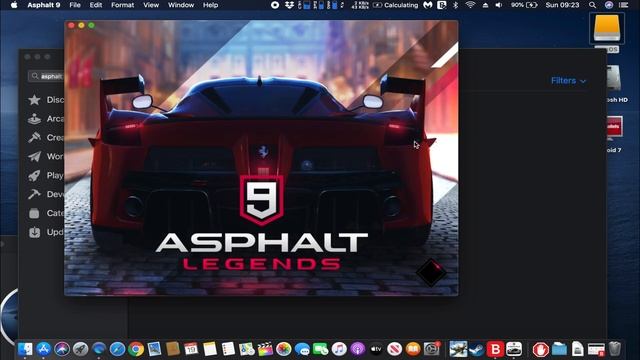640x360 pixels.
Task: Select Develop in App Store sidebar
Action: 46,194
